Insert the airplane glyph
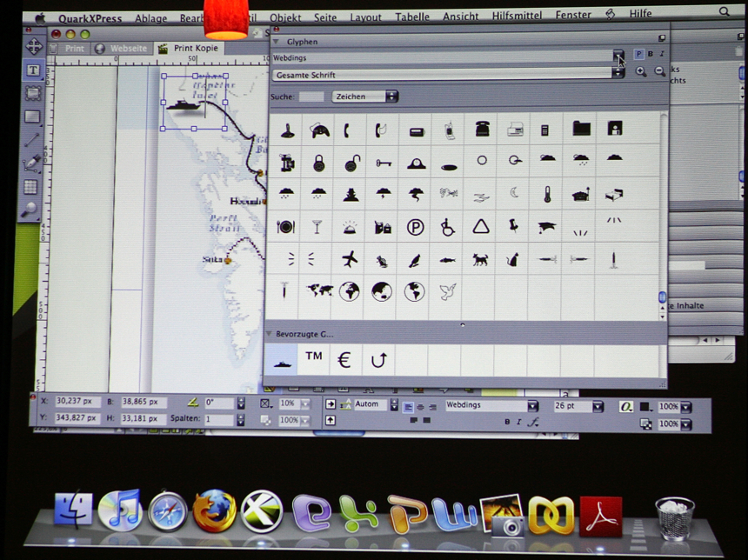The height and width of the screenshot is (560, 748). point(350,258)
